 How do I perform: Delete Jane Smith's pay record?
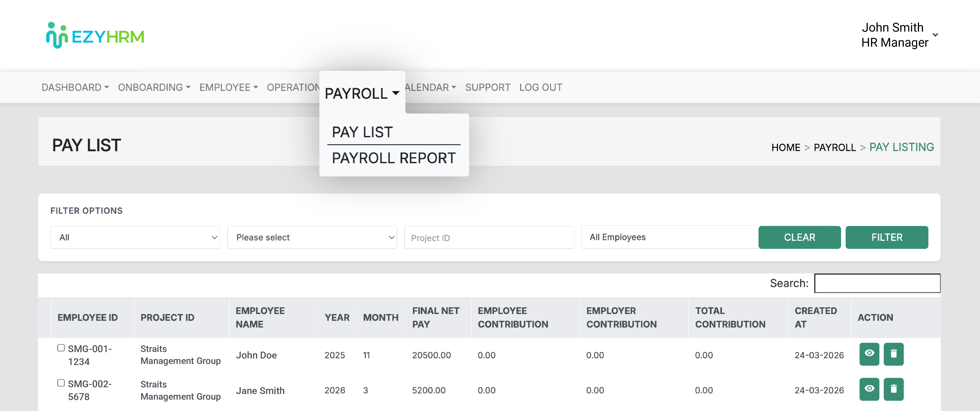pos(893,389)
